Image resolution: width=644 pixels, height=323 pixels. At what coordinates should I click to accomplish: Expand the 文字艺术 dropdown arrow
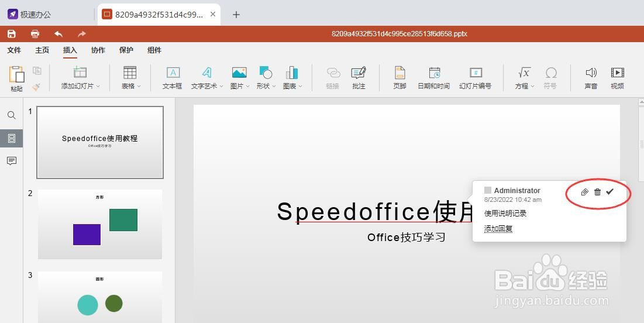pyautogui.click(x=221, y=86)
